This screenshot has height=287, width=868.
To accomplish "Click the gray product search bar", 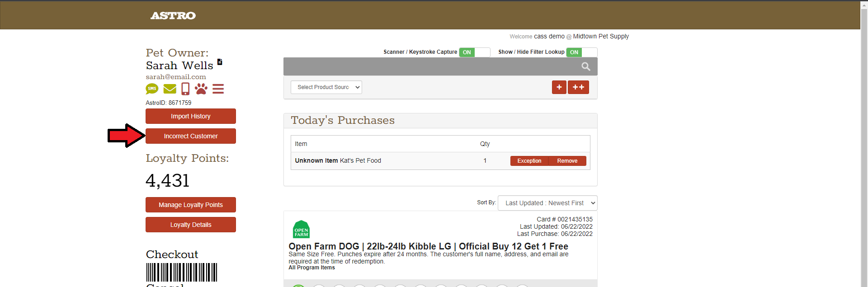I will [429, 67].
